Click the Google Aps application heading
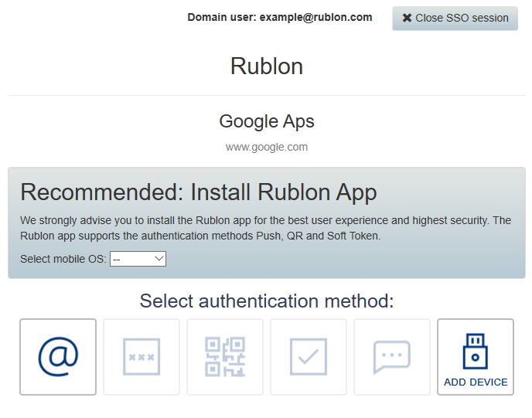Image resolution: width=532 pixels, height=418 pixels. [x=266, y=121]
